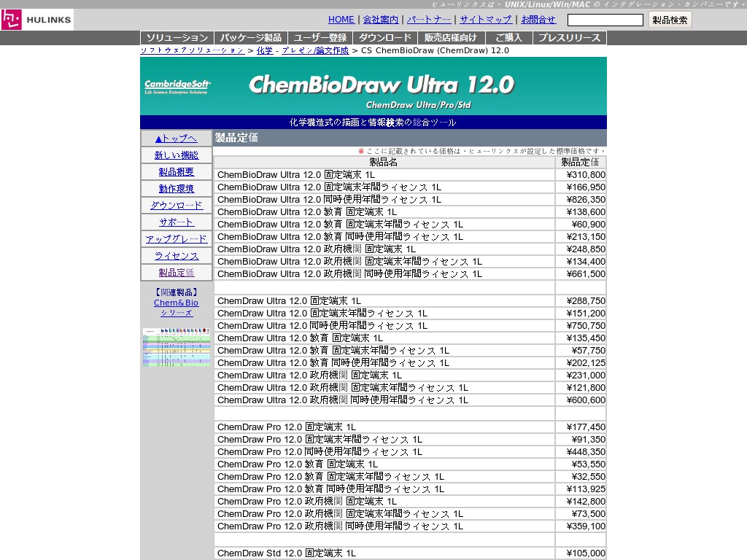Open the プレスリリース menu

coord(569,38)
